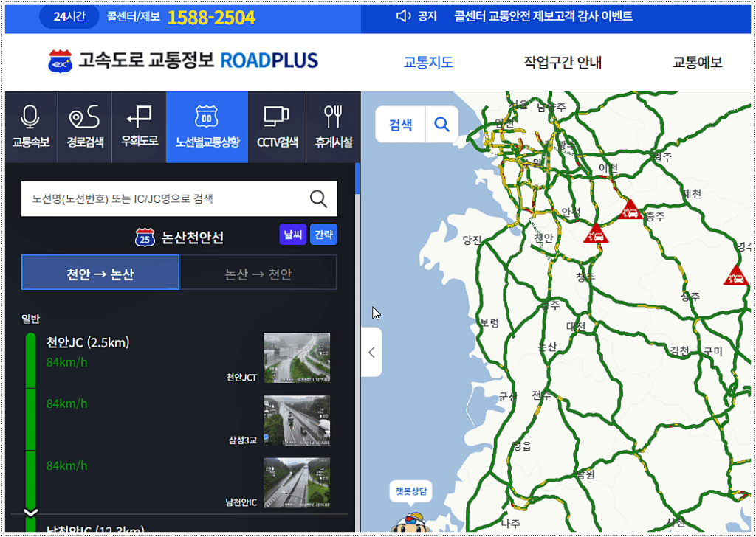
Task: Open the 작업구간 안내 menu
Action: tap(563, 63)
